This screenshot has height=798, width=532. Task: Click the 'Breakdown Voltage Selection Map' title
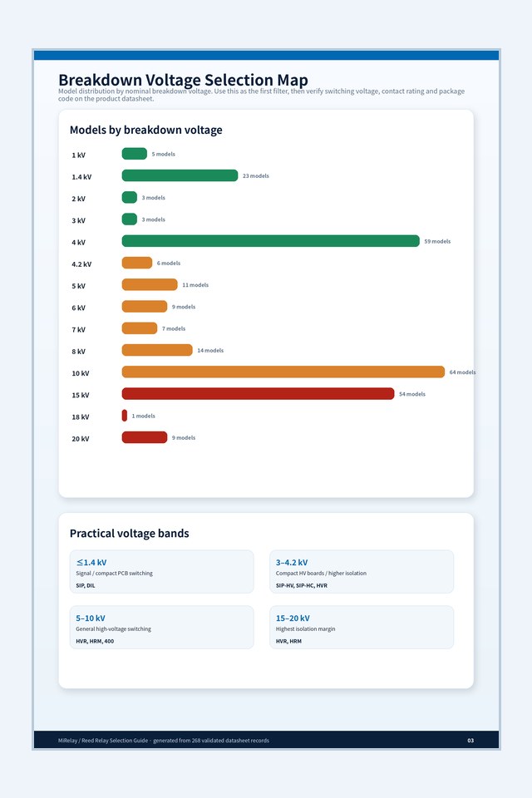tap(183, 80)
